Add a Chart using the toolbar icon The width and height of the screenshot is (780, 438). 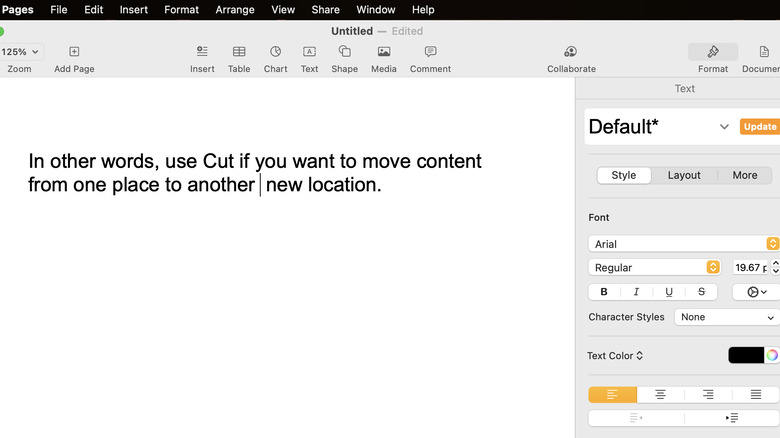pos(275,52)
